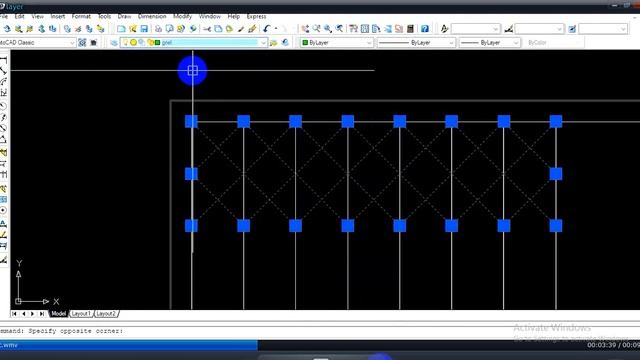640x360 pixels.
Task: Expand the ByLayer linetype dropdown
Action: tap(451, 42)
